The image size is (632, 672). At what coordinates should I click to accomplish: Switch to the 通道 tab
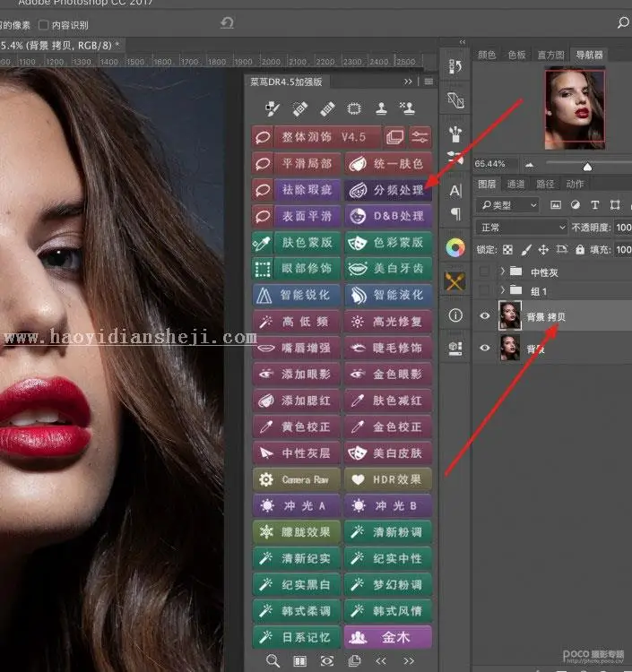point(515,184)
